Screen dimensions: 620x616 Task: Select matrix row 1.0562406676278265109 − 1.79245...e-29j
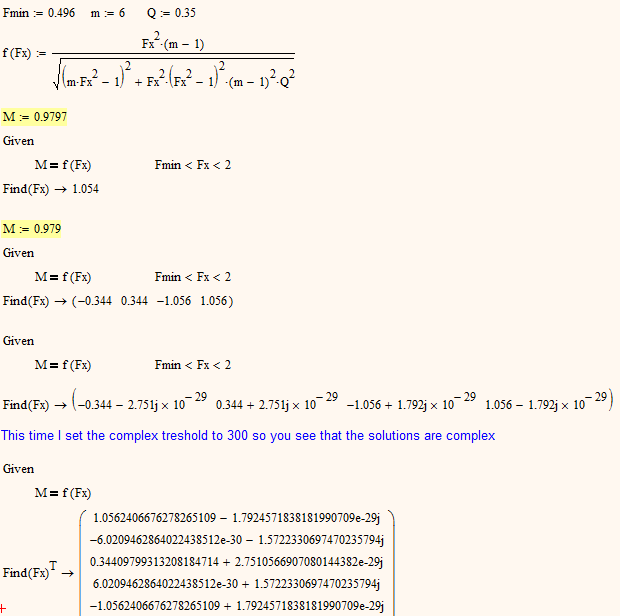coord(236,518)
